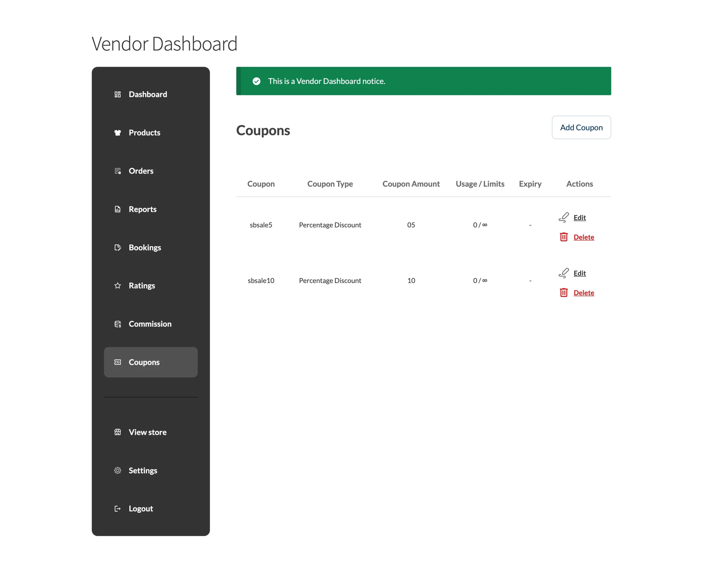703x588 pixels.
Task: Click the Coupon Amount column header
Action: point(411,184)
